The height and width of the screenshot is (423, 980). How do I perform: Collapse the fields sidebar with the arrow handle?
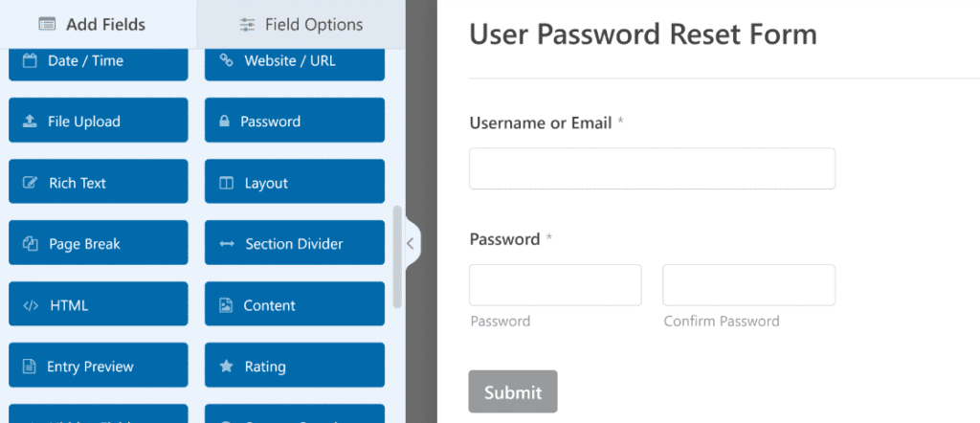[412, 244]
